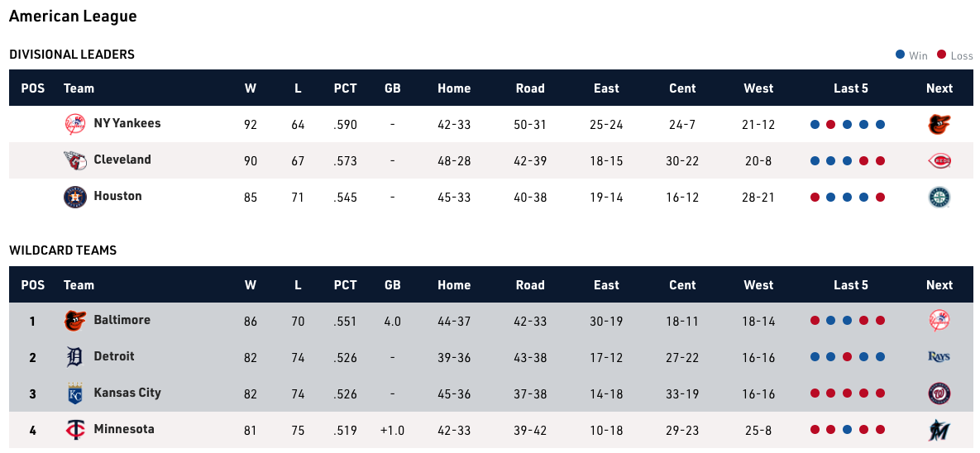Open Detroit's next opponent Rays logo
This screenshot has height=453, width=980.
[x=939, y=357]
